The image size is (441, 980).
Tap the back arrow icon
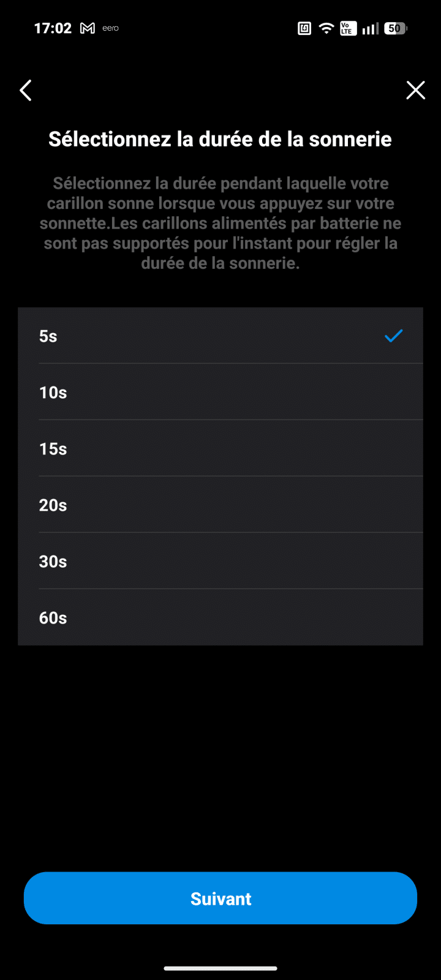tap(26, 91)
